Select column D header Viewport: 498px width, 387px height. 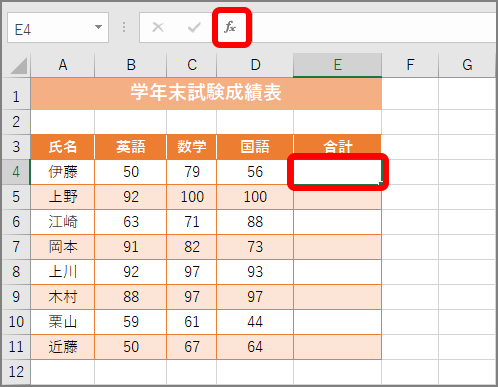(255, 65)
